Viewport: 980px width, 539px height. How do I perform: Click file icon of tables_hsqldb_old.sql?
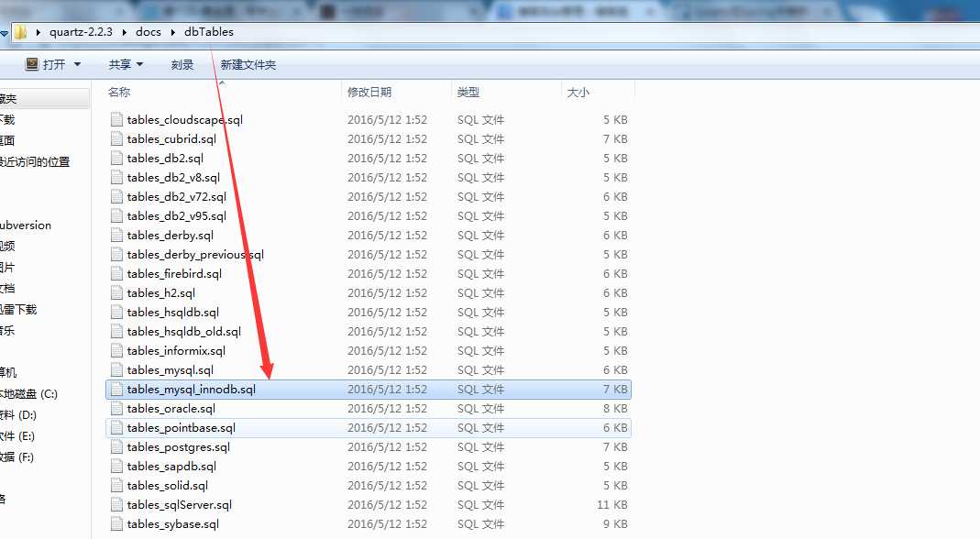[116, 332]
